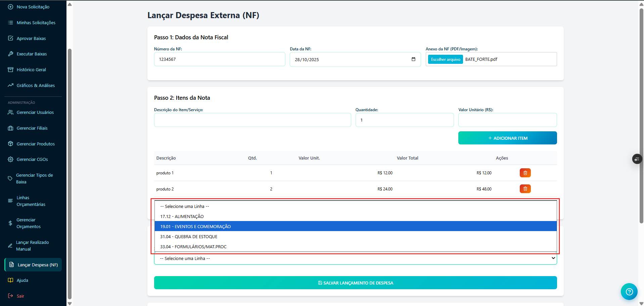Delete produto 1 with trash icon
The image size is (644, 306).
[525, 173]
